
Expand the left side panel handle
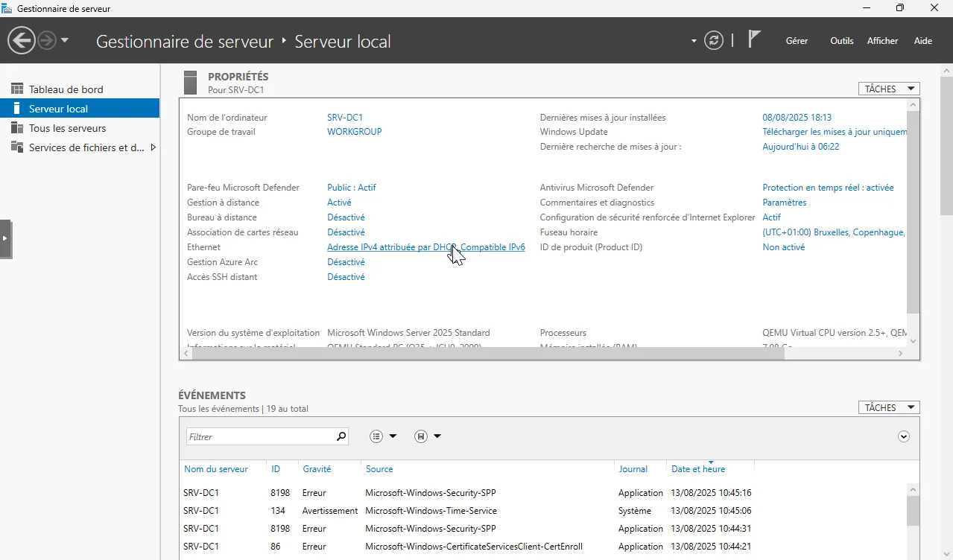5,238
